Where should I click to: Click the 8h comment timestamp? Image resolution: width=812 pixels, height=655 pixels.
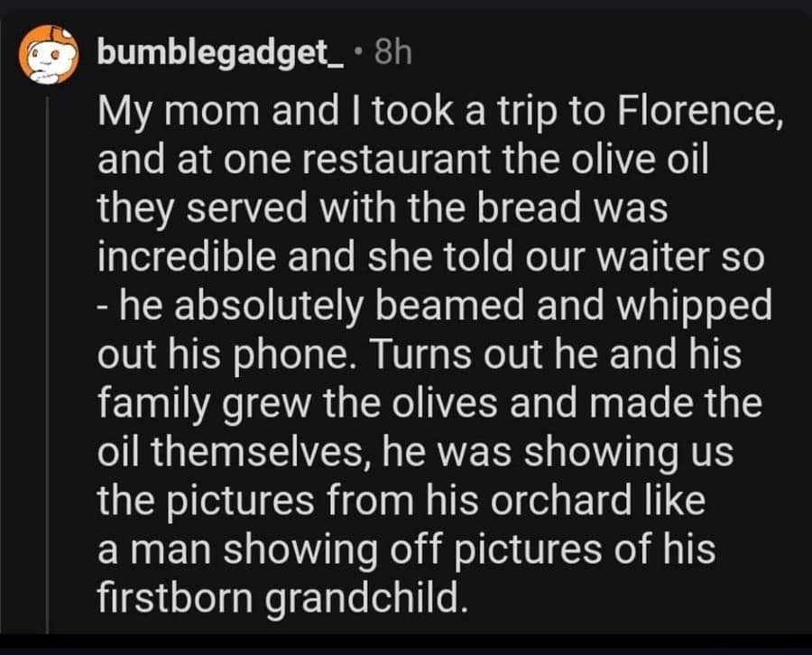pyautogui.click(x=390, y=54)
